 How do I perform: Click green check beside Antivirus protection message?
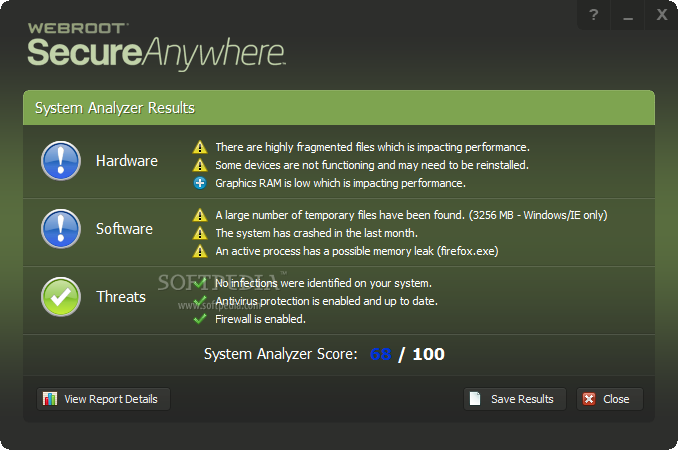200,301
